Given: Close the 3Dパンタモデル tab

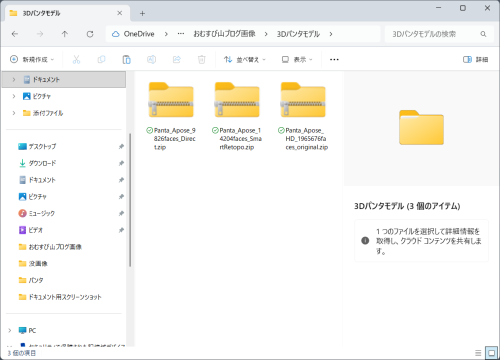Looking at the screenshot, I should 120,13.
